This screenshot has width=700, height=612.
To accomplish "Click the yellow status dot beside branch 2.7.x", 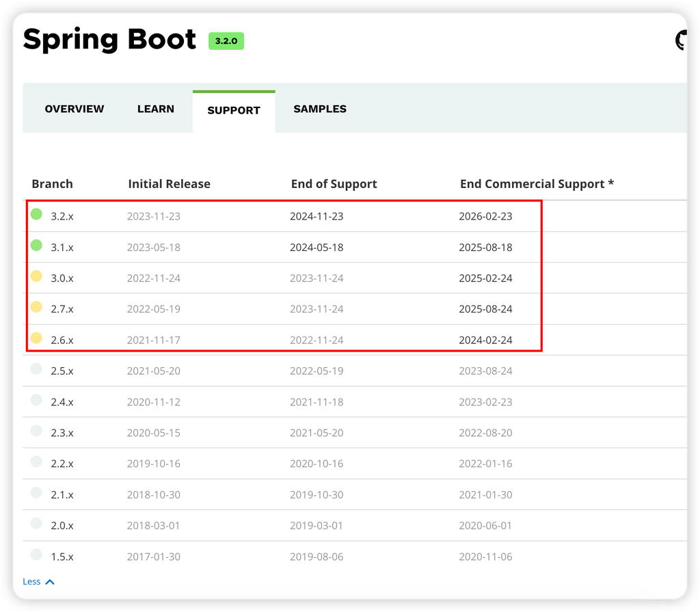I will pos(36,306).
